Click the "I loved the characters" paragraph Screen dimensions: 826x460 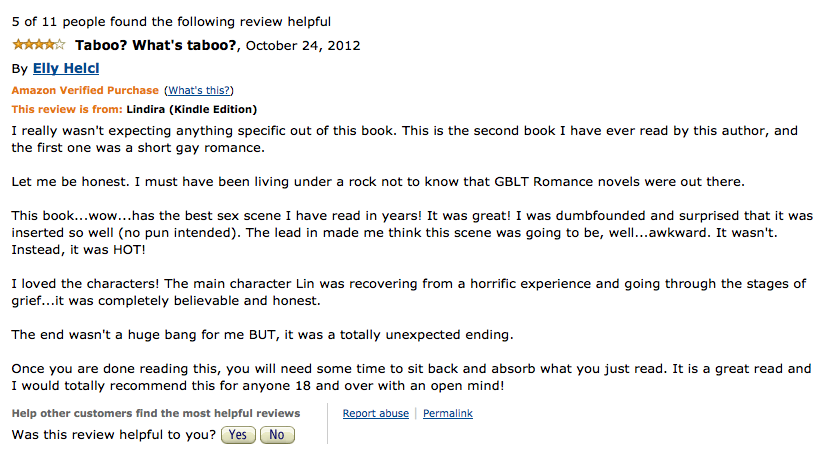click(409, 292)
